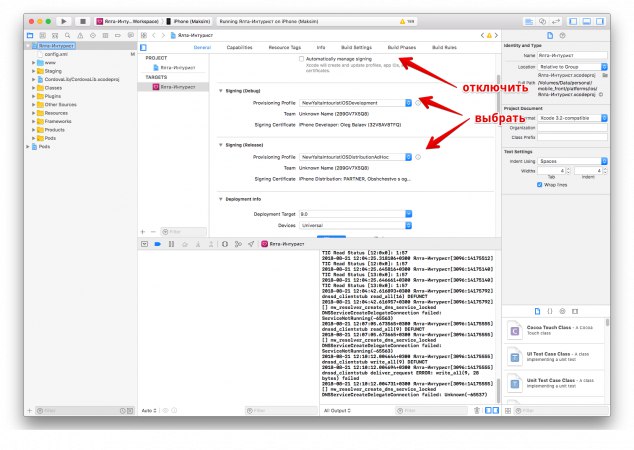Screen dimensions: 634x450
Task: Collapse the Signing (Release) section
Action: [x=220, y=145]
